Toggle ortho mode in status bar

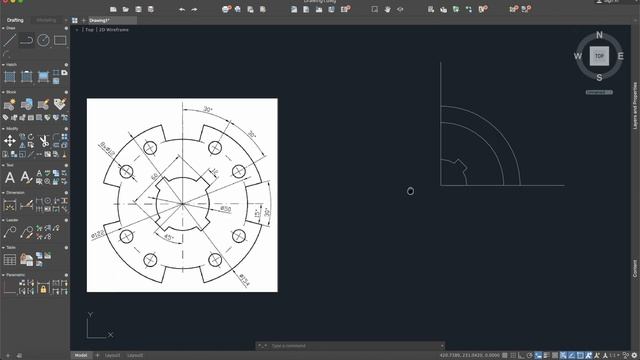521,356
